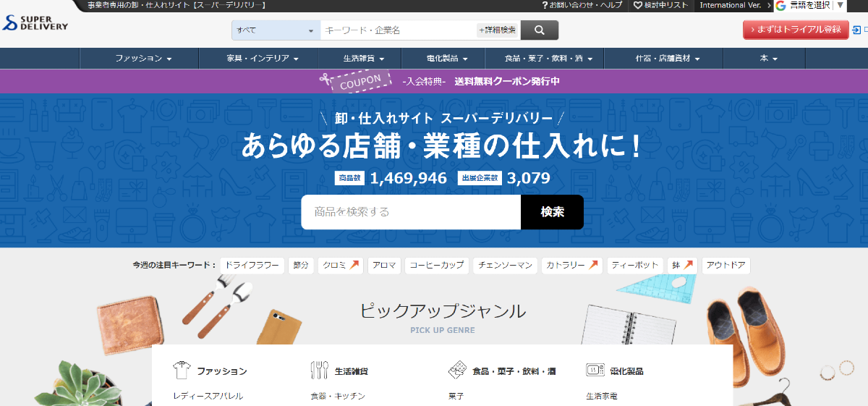Click the trending arrow on カトラリー keyword
868x406 pixels.
click(x=593, y=266)
